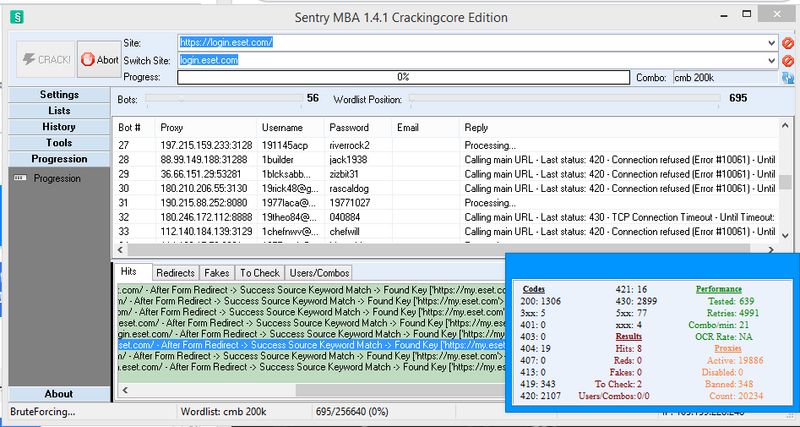
Task: Open the About sidebar section
Action: click(59, 394)
